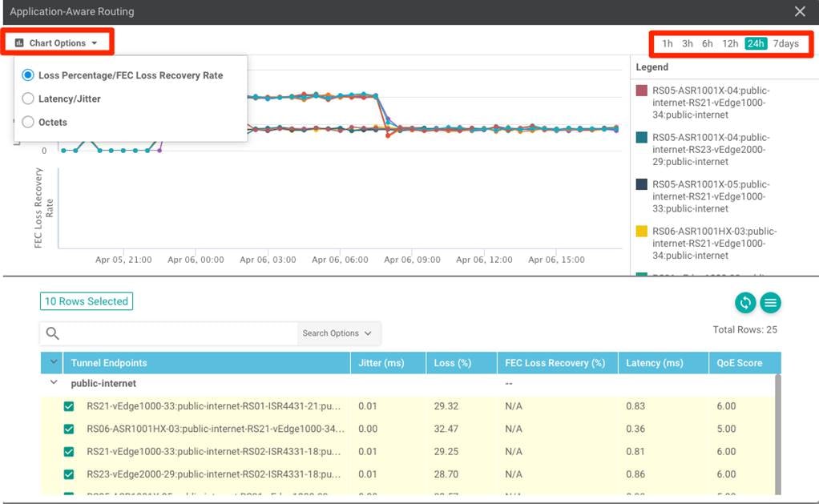Click the table vertical scrollbar
This screenshot has height=504, width=819.
point(778,433)
